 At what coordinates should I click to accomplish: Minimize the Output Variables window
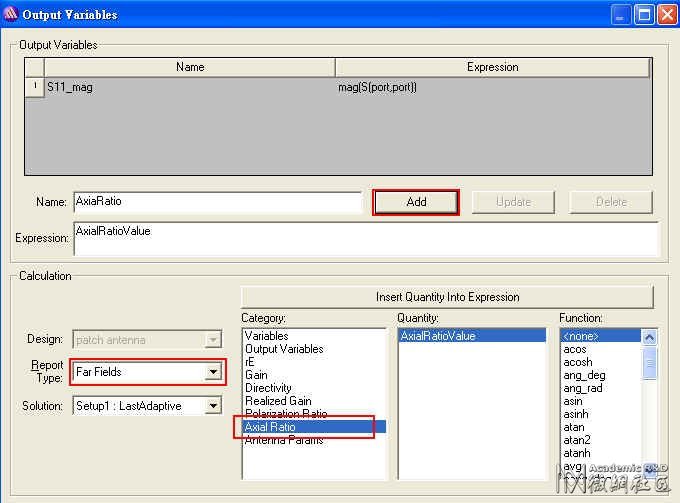(621, 15)
